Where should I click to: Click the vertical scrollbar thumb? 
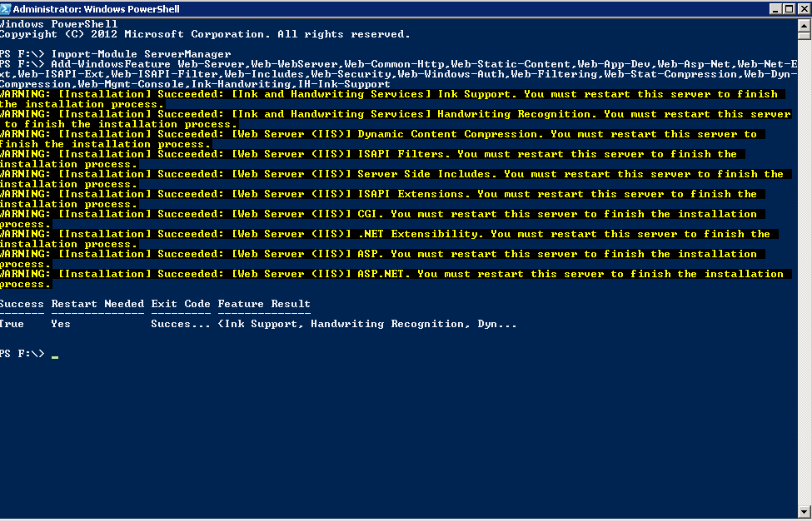(x=804, y=34)
